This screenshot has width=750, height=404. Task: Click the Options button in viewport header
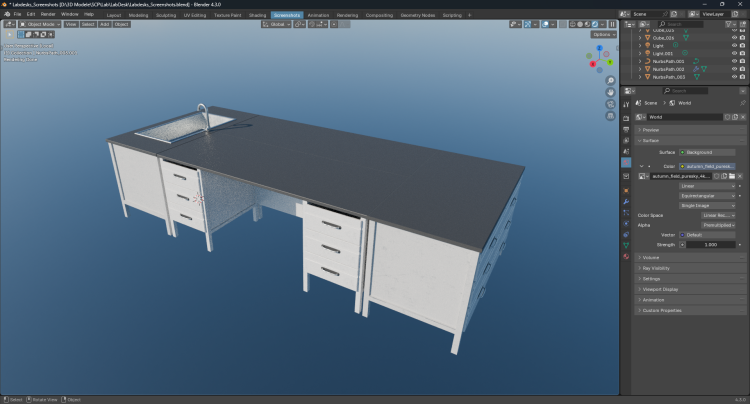pos(602,34)
